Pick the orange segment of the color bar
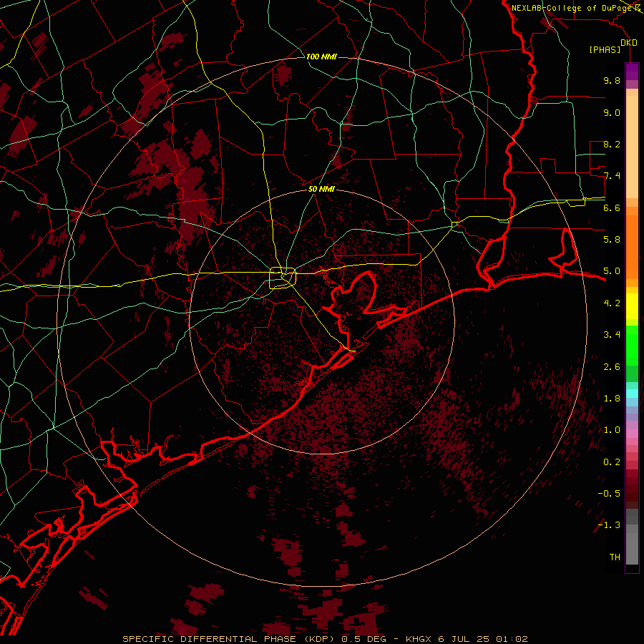Image resolution: width=644 pixels, height=644 pixels. (x=632, y=246)
